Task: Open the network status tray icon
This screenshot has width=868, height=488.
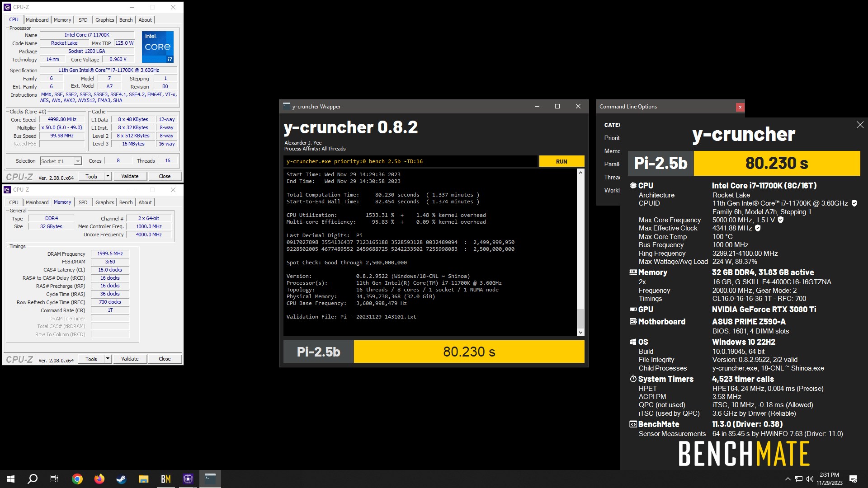Action: [x=799, y=479]
